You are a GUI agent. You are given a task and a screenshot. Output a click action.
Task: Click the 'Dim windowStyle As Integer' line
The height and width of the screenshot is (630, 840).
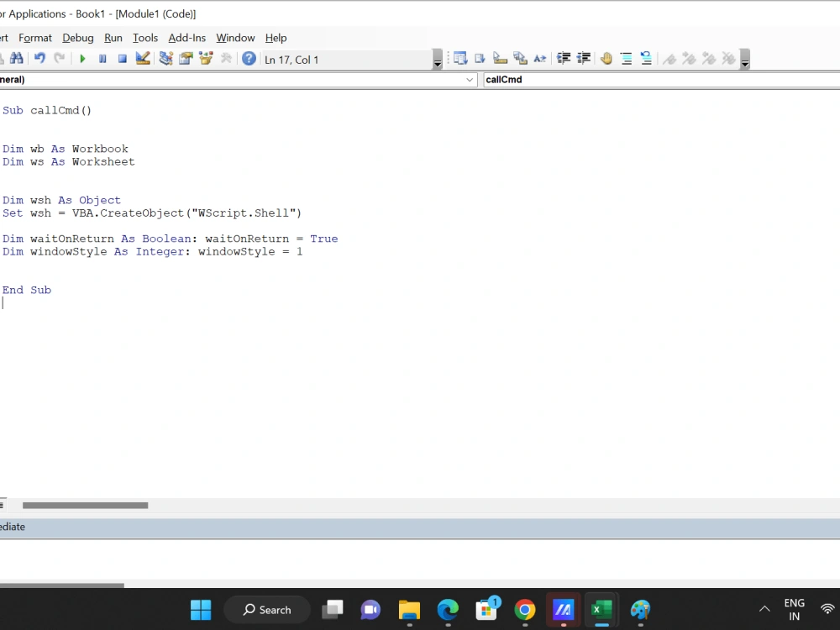click(153, 252)
